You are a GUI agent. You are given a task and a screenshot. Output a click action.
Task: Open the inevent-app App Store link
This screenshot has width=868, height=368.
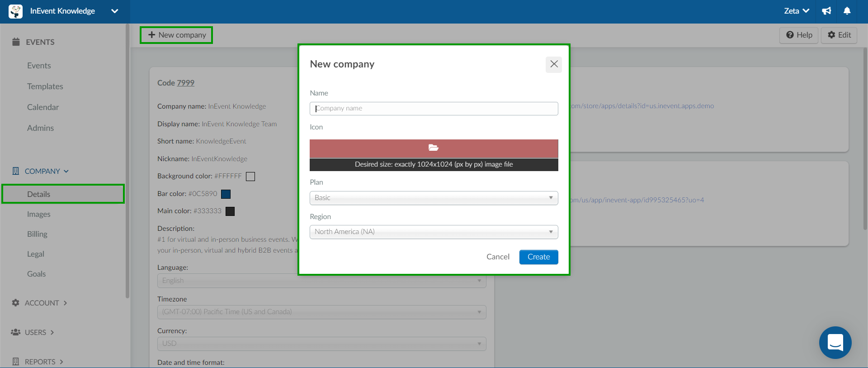click(637, 200)
